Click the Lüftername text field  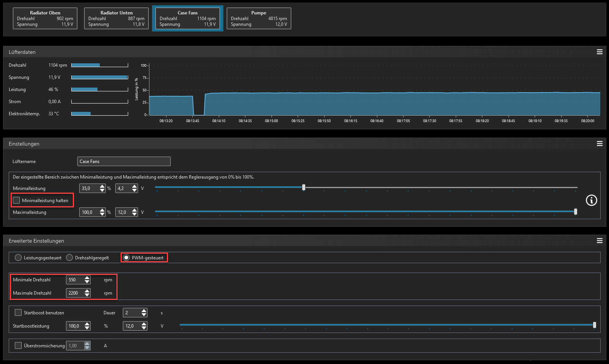tap(124, 162)
